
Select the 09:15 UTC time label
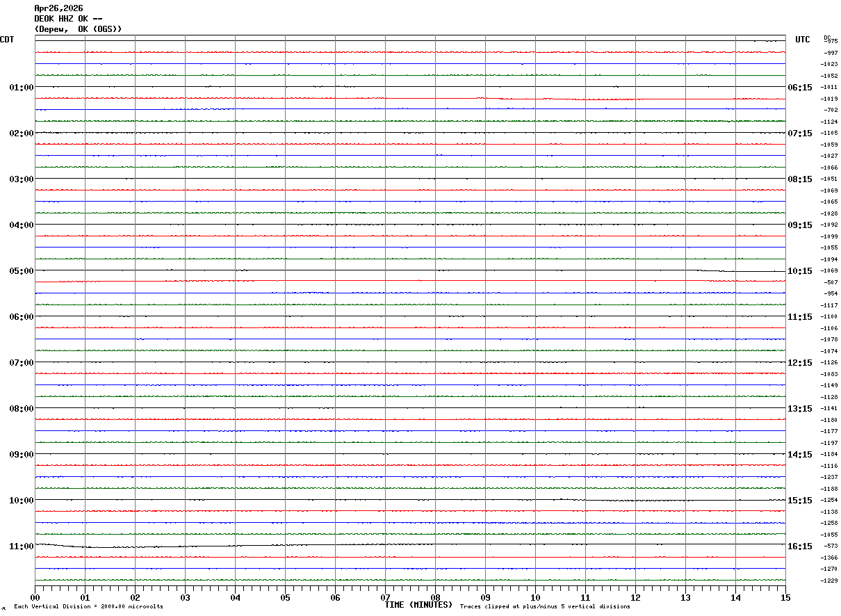pos(800,225)
